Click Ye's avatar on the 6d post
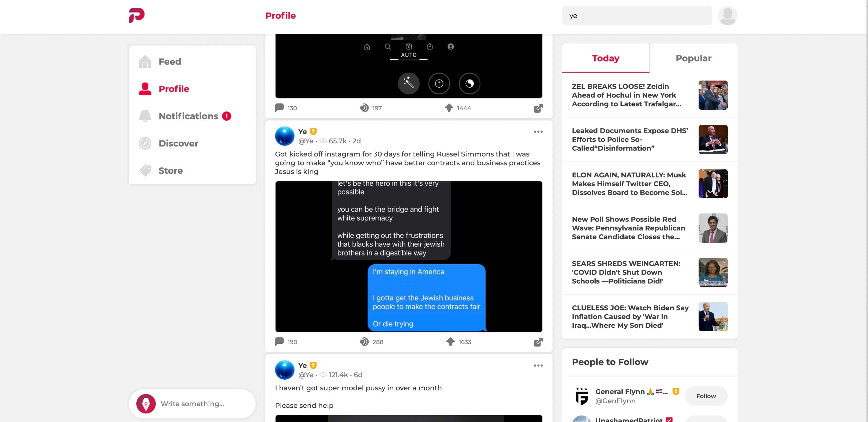Screen dimensions: 868x422 point(285,370)
